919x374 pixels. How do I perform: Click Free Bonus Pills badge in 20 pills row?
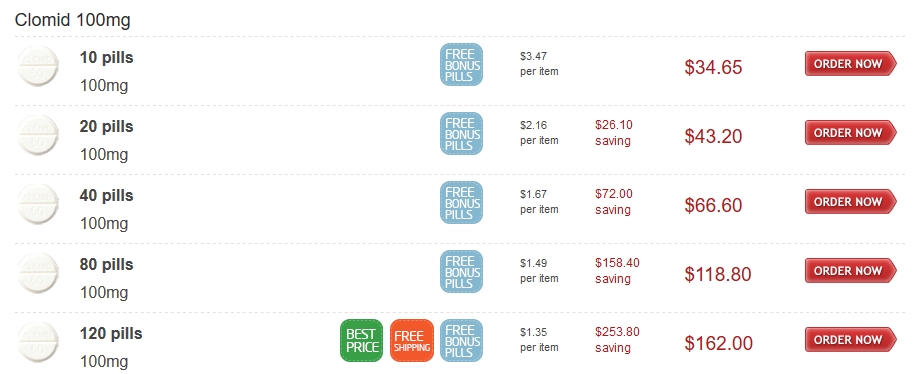462,134
